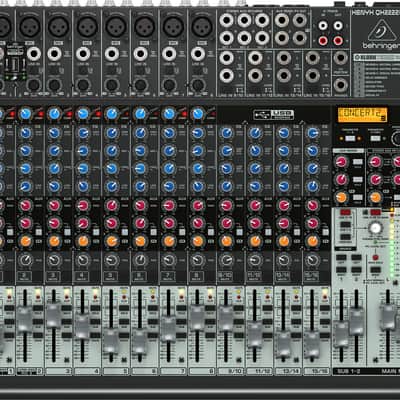
Task: Click left white button under CONCERT2 display
Action: click(x=349, y=138)
